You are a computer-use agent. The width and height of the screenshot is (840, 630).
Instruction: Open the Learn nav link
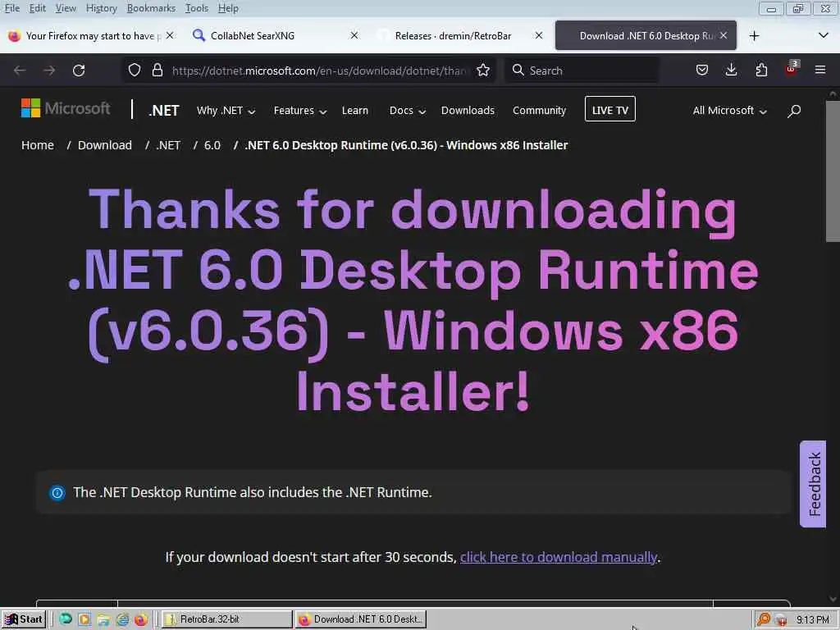355,111
